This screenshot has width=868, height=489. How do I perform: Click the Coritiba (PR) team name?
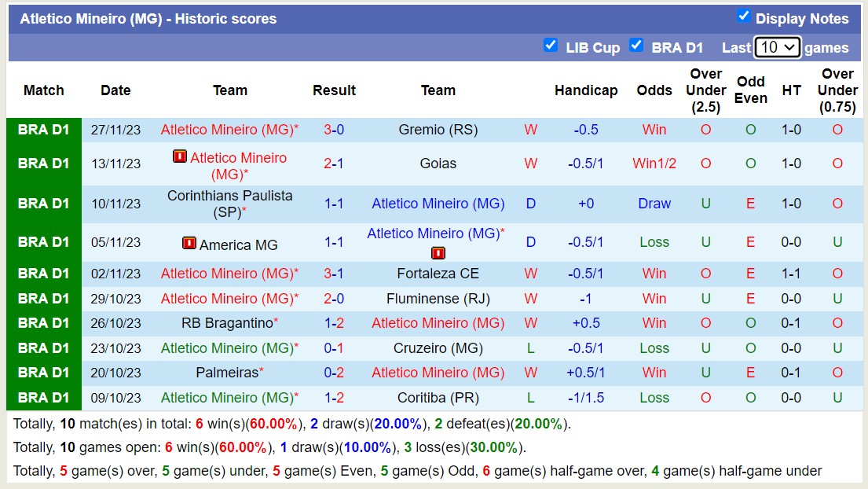[438, 398]
